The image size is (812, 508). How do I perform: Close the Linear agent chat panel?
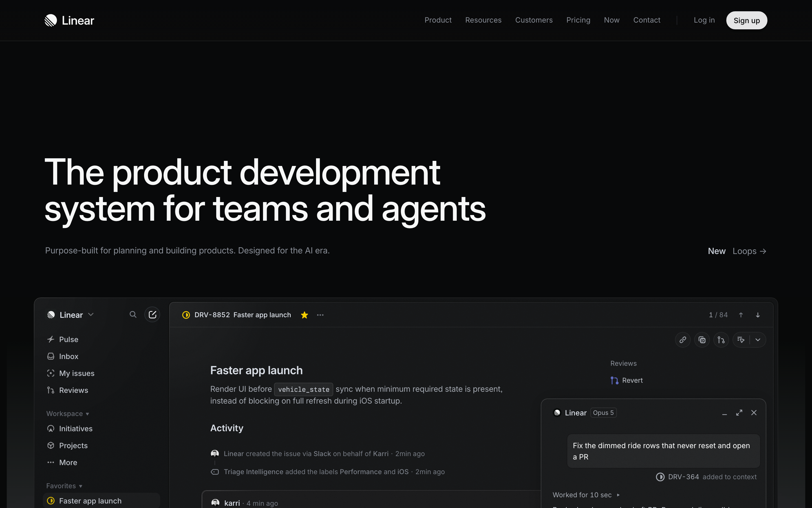pos(754,413)
